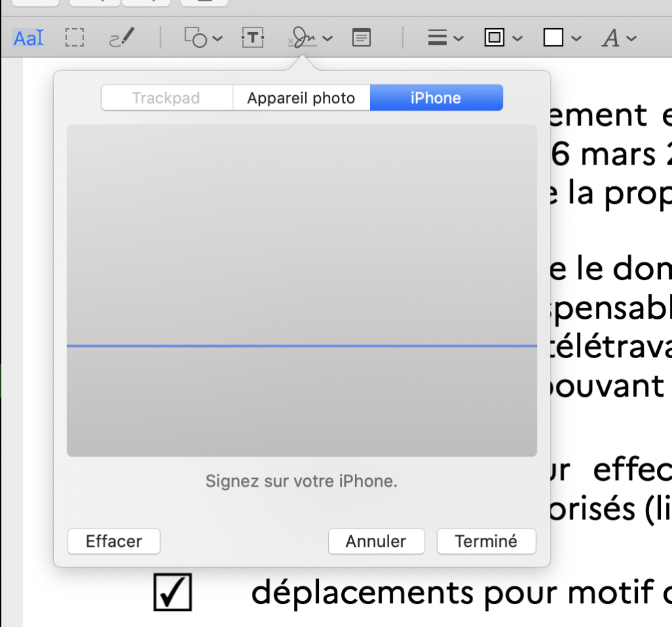Activate the rectangular selection tool
The image size is (672, 627).
(x=75, y=39)
